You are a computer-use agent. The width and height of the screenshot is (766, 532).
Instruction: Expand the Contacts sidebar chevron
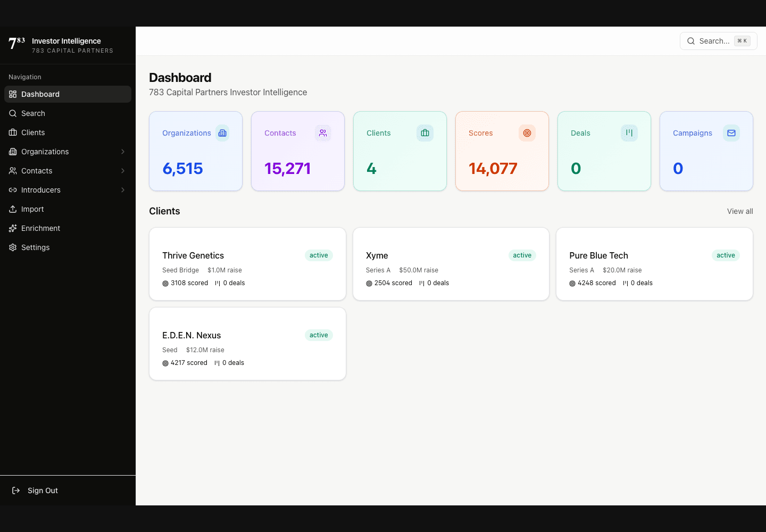[x=123, y=171]
